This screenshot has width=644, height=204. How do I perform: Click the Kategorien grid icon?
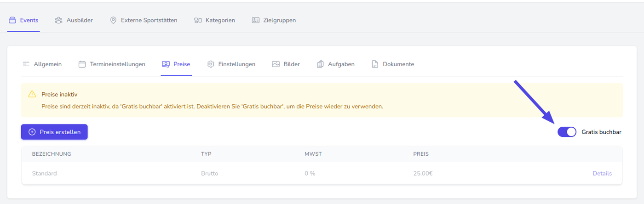point(198,20)
